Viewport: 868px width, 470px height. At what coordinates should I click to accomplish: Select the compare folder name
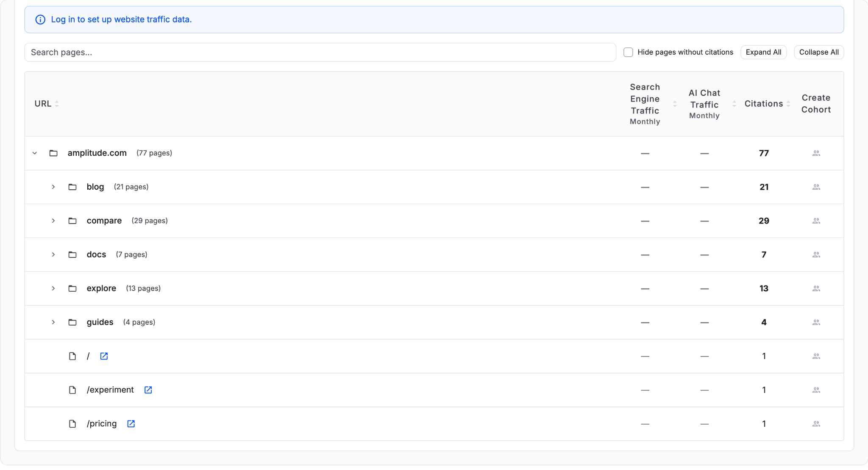[104, 221]
